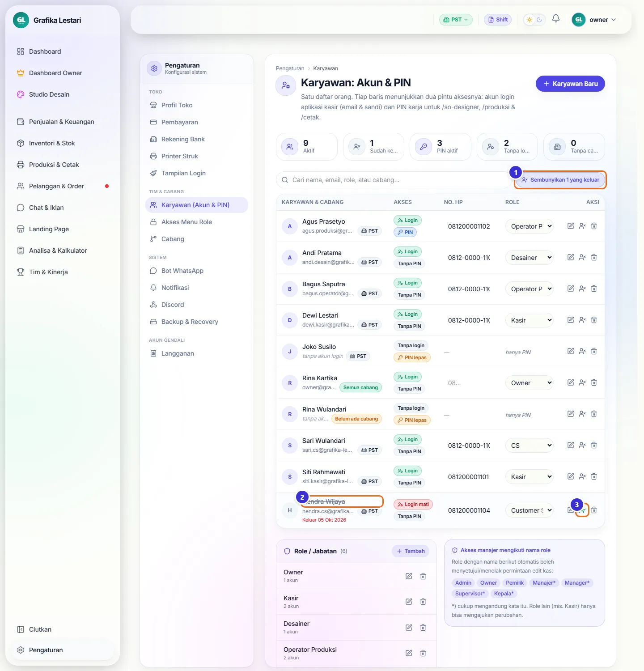Open Akses Menu Role settings page
The width and height of the screenshot is (644, 671).
point(186,222)
